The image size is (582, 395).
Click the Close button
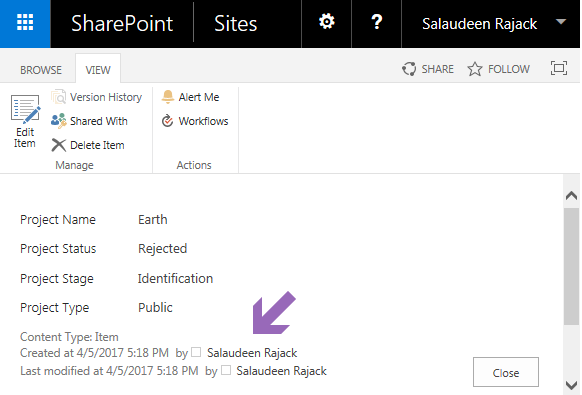[506, 372]
